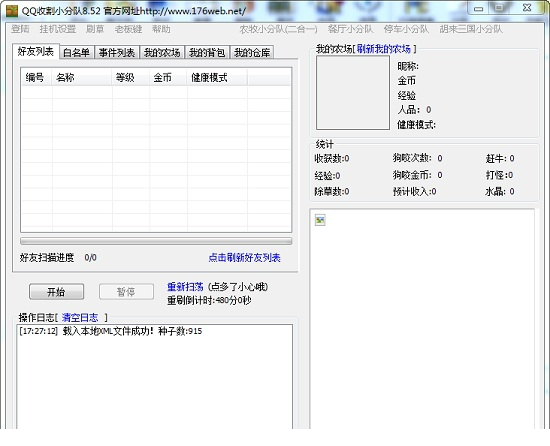This screenshot has height=446, width=550.
Task: Click the farm avatar picture box
Action: click(x=353, y=93)
